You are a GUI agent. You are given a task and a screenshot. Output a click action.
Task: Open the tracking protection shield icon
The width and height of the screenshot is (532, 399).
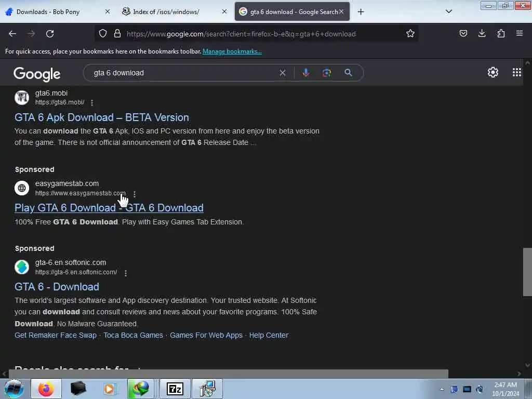coord(103,33)
